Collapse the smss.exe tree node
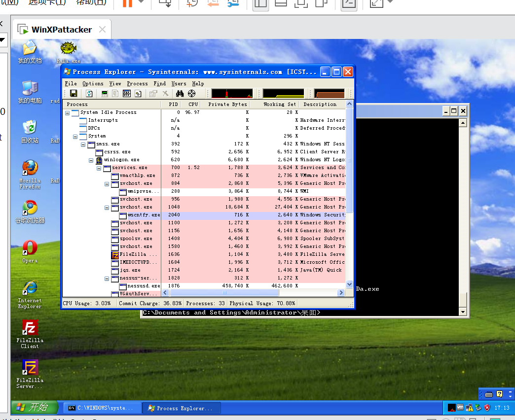The width and height of the screenshot is (515, 420). pos(83,144)
